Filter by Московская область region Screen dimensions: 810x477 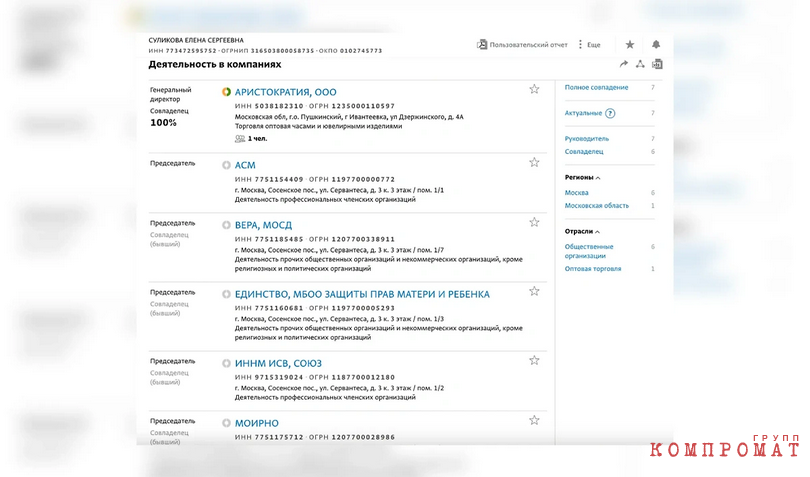tap(597, 206)
